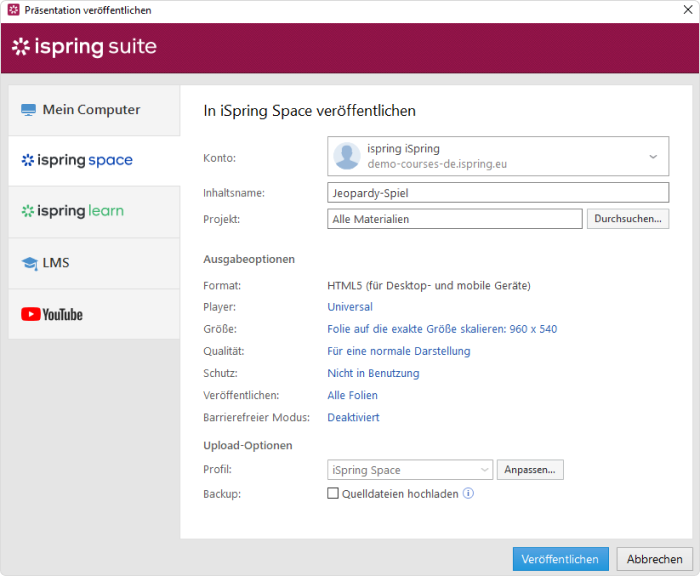Image resolution: width=700 pixels, height=577 pixels.
Task: Click the Barrierefreier Modus label
Action: [256, 418]
